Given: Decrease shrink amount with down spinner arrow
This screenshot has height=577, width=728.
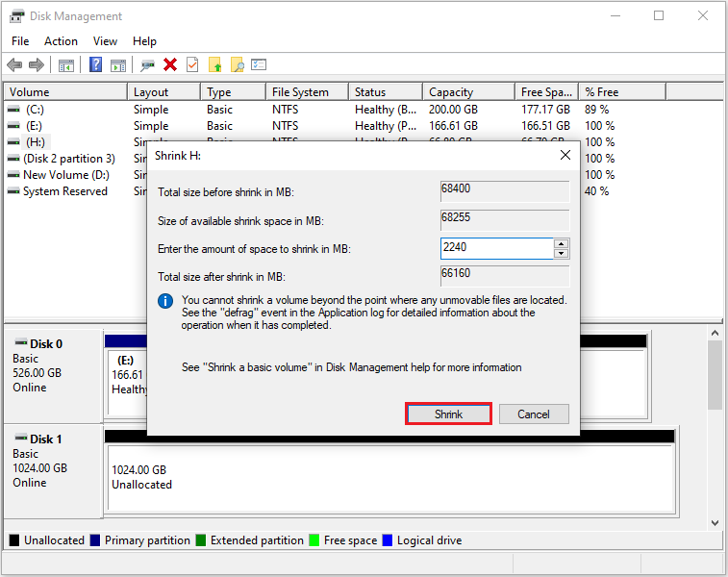Looking at the screenshot, I should 562,254.
